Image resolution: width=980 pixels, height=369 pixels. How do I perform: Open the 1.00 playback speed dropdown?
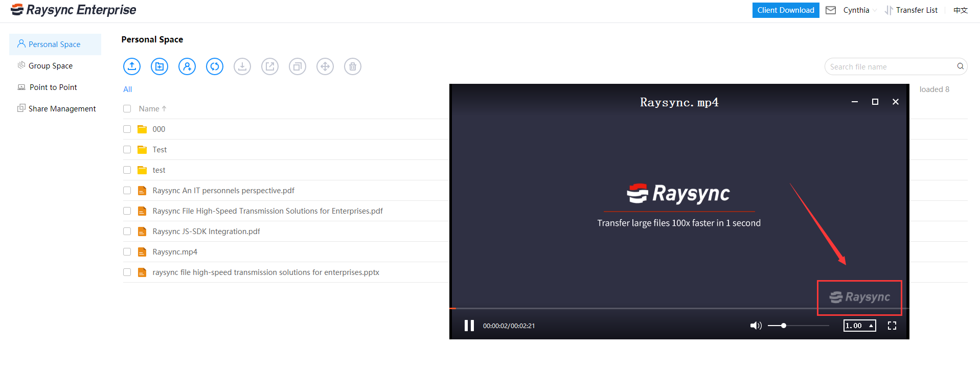coord(859,326)
